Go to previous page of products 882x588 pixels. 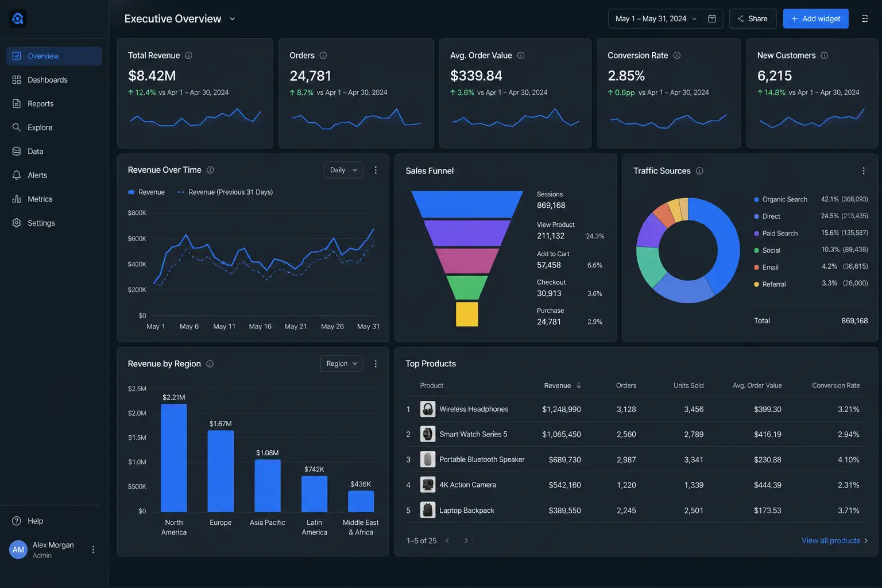(x=447, y=541)
